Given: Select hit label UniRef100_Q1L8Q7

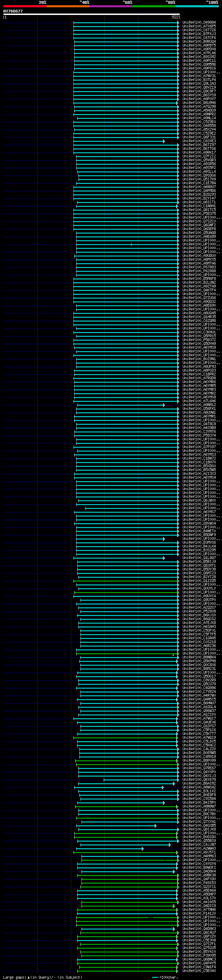Looking at the screenshot, I should tap(199, 558).
